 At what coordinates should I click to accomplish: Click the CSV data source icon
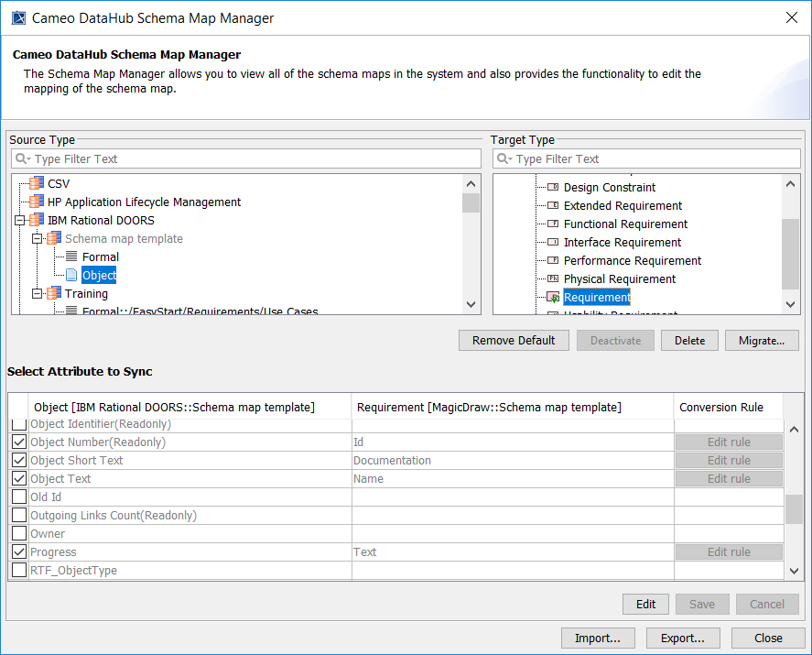coord(37,183)
